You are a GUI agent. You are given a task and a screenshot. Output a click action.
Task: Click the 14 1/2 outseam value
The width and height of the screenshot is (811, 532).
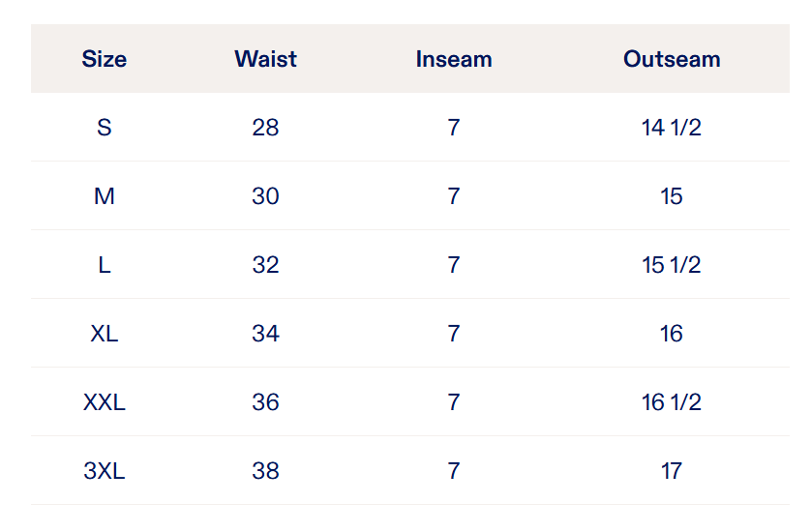pyautogui.click(x=672, y=128)
